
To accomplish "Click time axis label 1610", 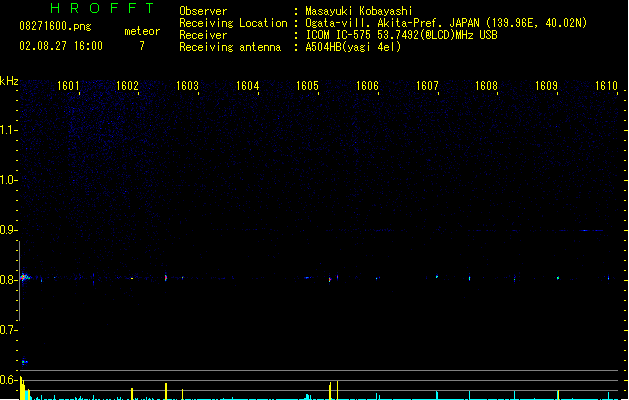I will point(606,86).
